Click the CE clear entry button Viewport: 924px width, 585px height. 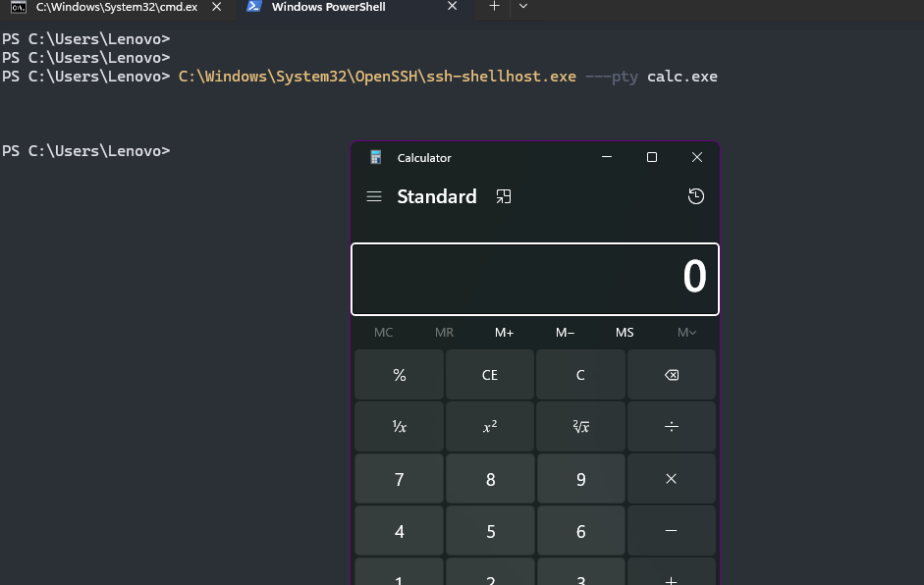[490, 375]
